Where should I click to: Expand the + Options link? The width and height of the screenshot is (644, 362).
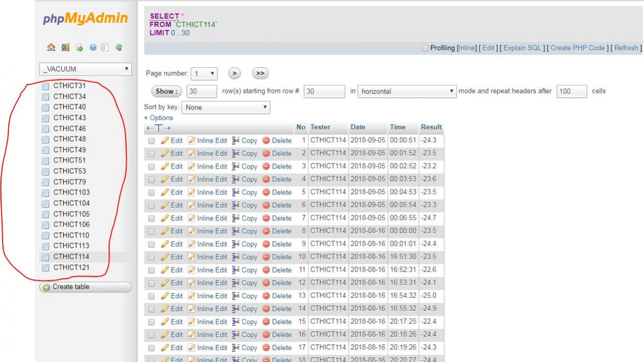(x=159, y=118)
